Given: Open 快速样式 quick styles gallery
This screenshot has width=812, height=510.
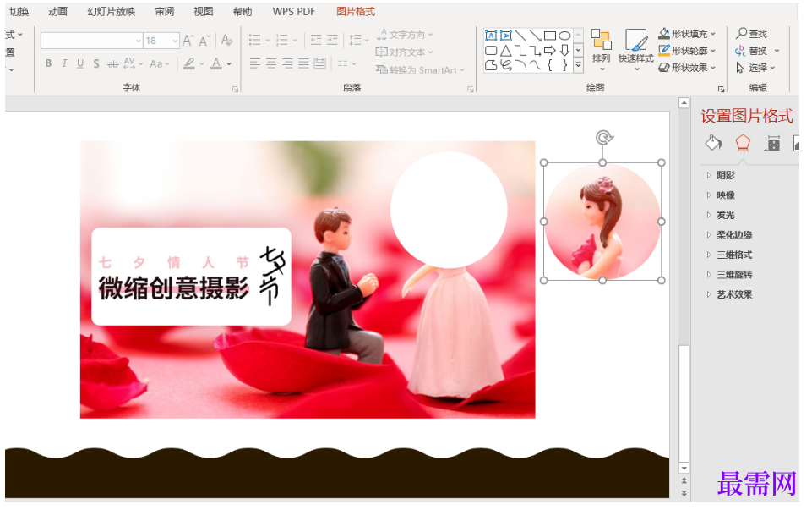Looking at the screenshot, I should (635, 46).
